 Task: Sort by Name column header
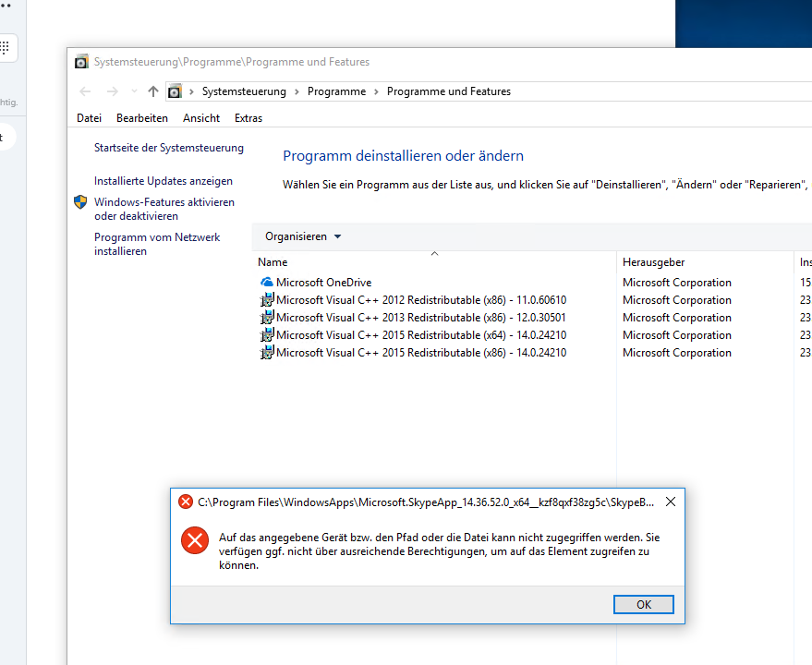pyautogui.click(x=273, y=262)
